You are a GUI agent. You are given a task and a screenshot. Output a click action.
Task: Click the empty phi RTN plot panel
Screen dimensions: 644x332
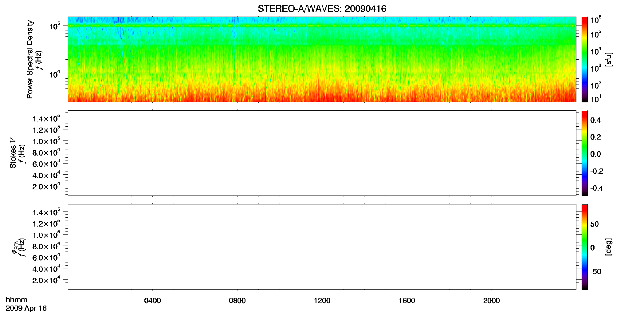(x=322, y=247)
